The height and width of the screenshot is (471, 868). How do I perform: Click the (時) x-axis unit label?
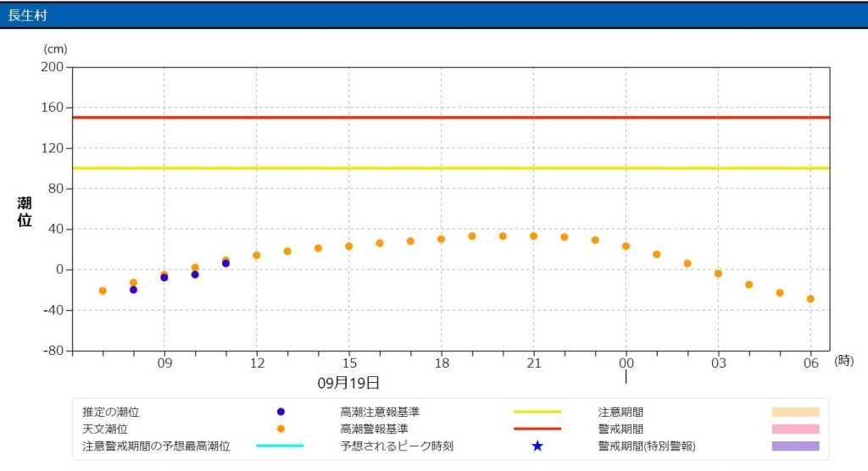click(x=843, y=361)
